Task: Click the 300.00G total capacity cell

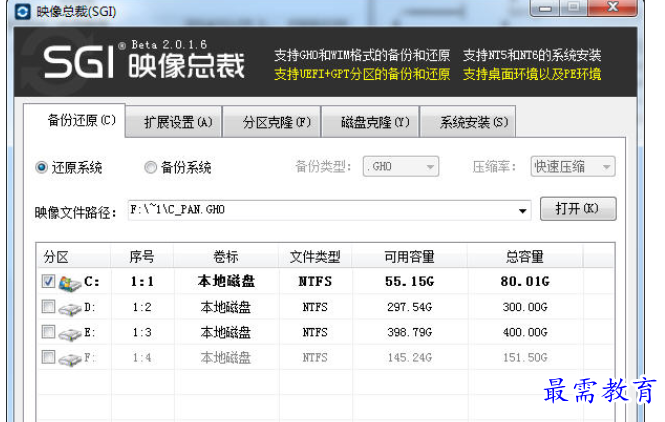Action: [525, 307]
